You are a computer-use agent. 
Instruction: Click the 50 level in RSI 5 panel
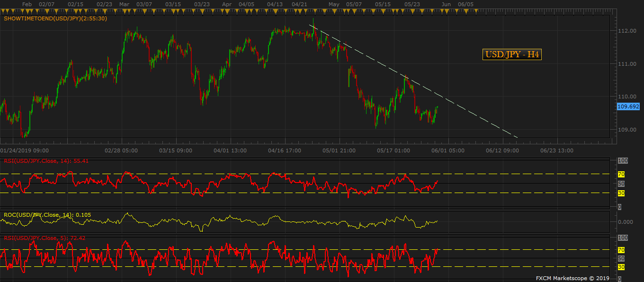point(621,259)
